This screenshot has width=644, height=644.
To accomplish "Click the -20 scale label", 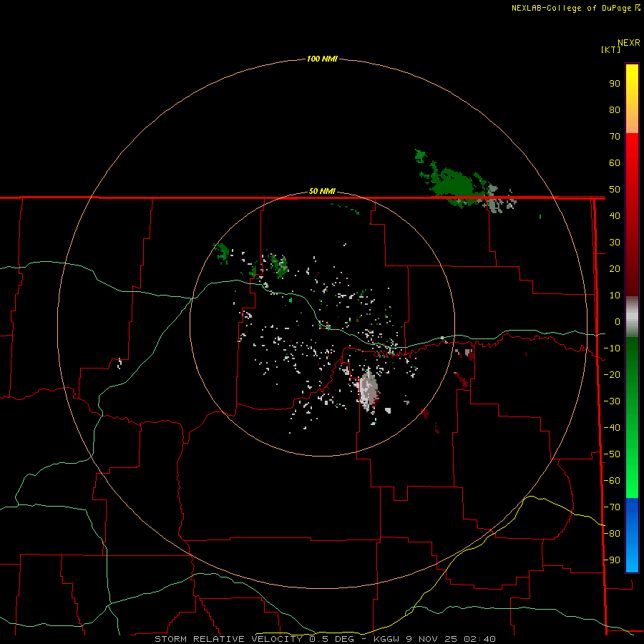I will tap(612, 375).
